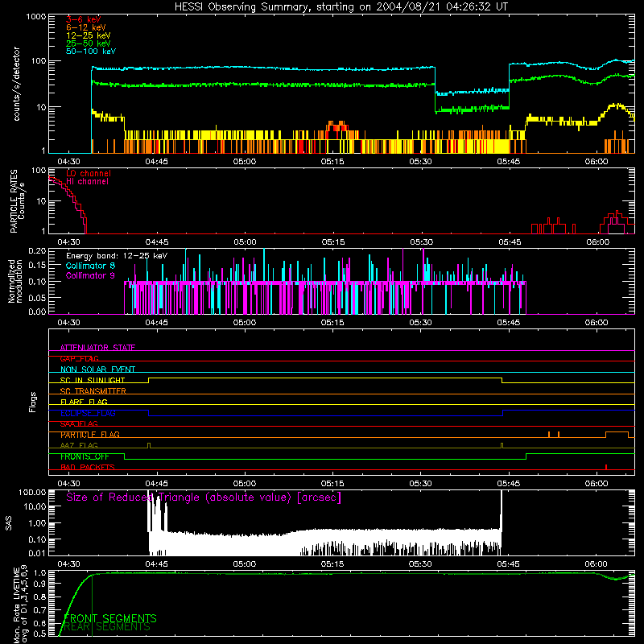Click the 1000 value on the counts axis
This screenshot has width=644, height=644.
[36, 17]
